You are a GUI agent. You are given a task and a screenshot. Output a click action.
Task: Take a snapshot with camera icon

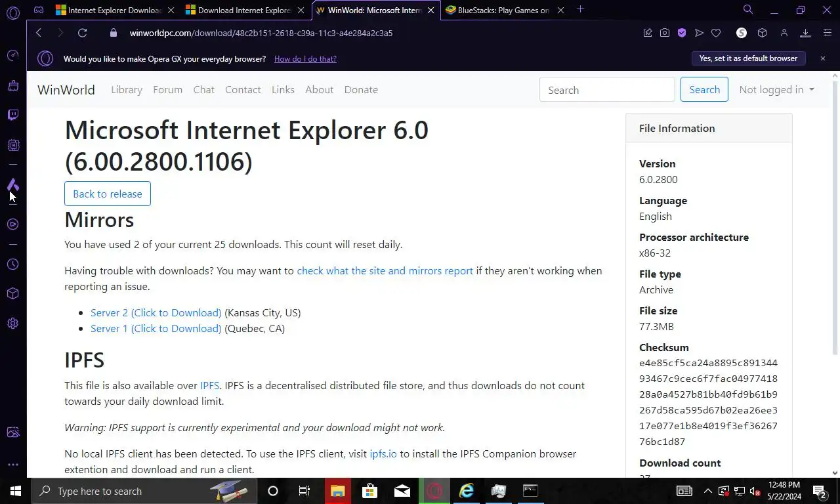point(665,33)
